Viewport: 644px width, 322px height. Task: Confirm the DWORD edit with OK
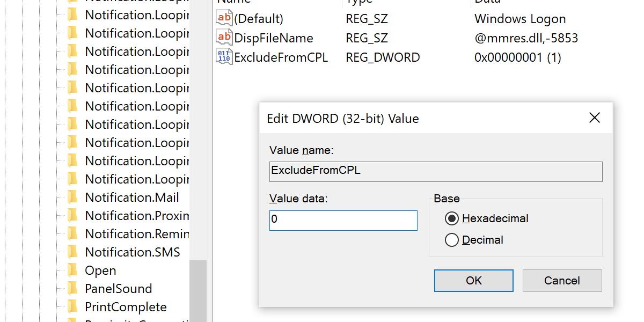474,281
